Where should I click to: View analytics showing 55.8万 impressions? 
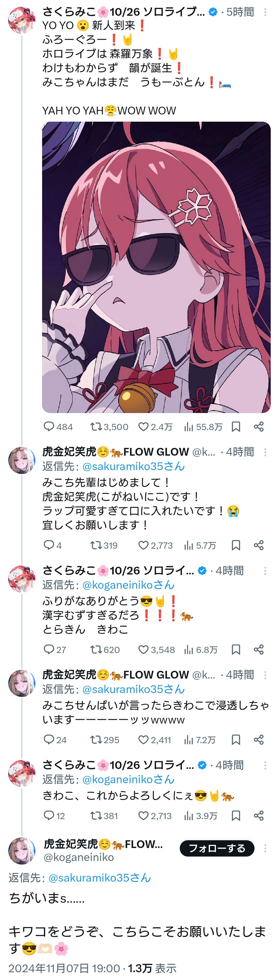click(203, 427)
